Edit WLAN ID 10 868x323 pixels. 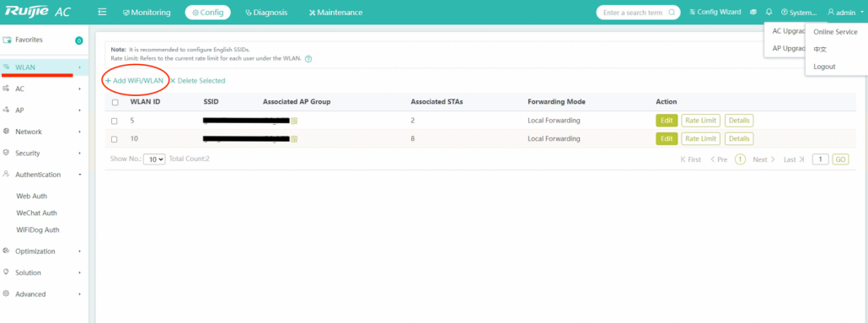(667, 138)
